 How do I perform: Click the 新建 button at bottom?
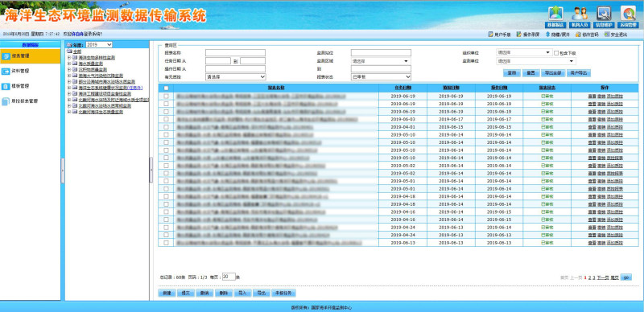click(167, 294)
